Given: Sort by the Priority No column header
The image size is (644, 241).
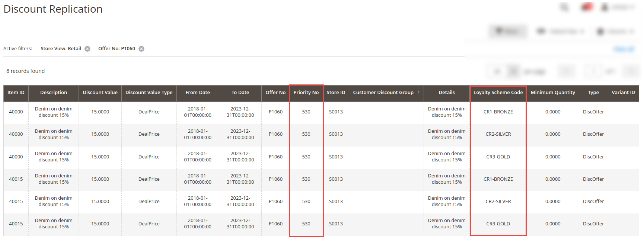Looking at the screenshot, I should [306, 93].
